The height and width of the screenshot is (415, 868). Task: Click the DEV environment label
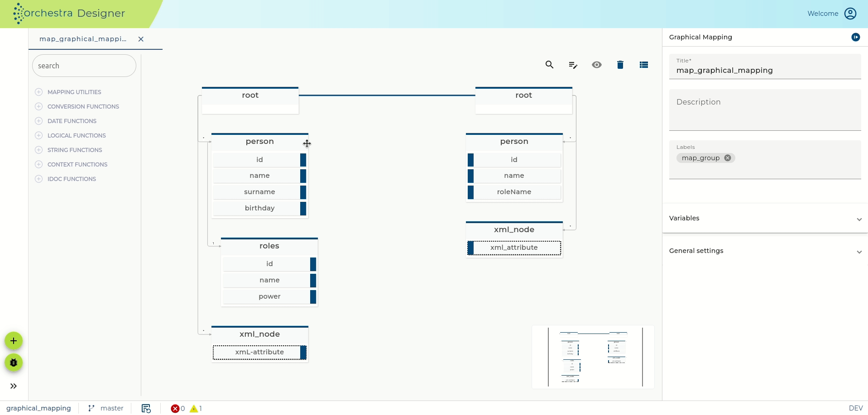tap(855, 408)
